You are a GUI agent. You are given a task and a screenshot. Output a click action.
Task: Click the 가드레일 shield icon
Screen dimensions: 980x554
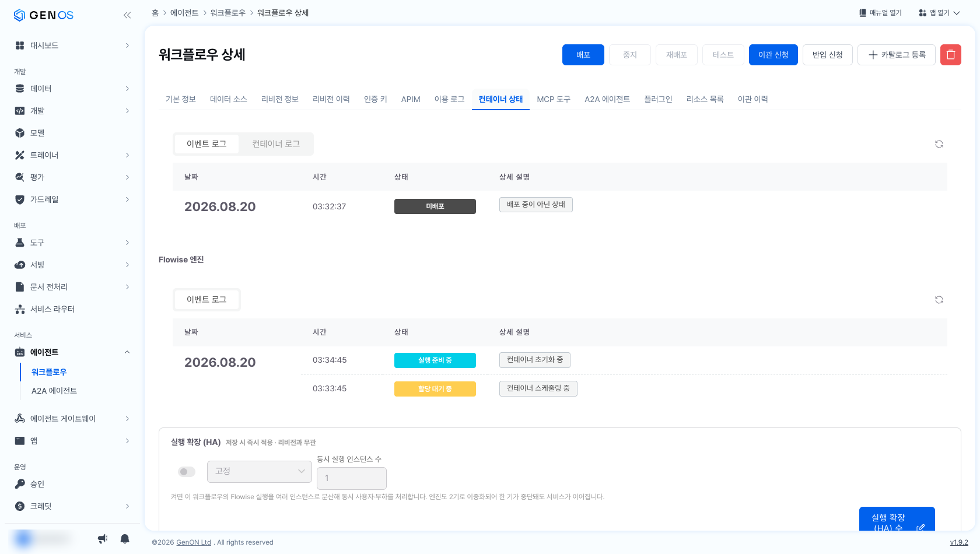[20, 199]
